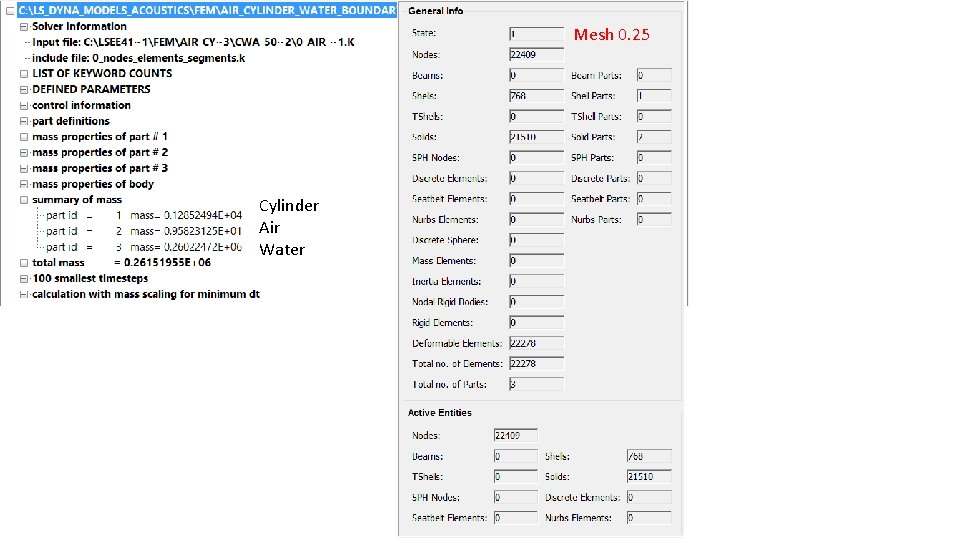Click the SPH Parts field
Image resolution: width=960 pixels, height=540 pixels.
(654, 157)
